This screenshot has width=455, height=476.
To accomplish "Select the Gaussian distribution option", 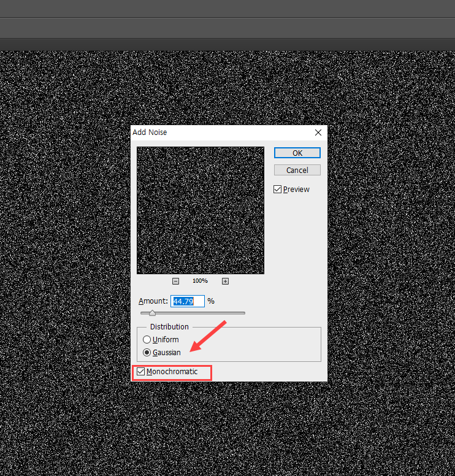I will [147, 353].
